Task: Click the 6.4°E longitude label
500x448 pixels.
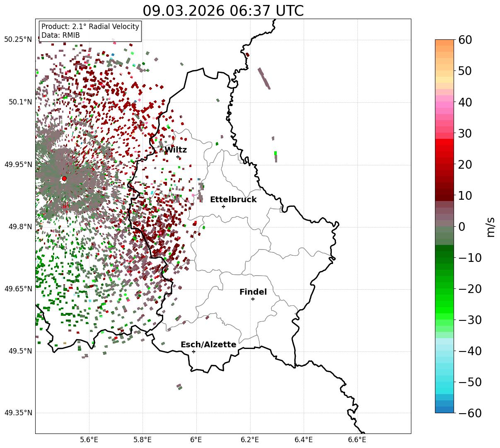Action: click(x=304, y=440)
